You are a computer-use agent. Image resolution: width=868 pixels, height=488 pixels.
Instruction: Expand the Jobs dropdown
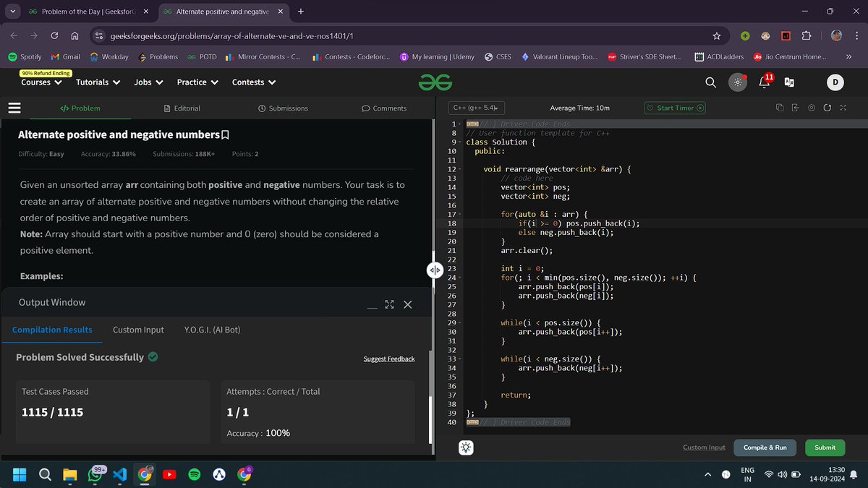click(x=148, y=82)
